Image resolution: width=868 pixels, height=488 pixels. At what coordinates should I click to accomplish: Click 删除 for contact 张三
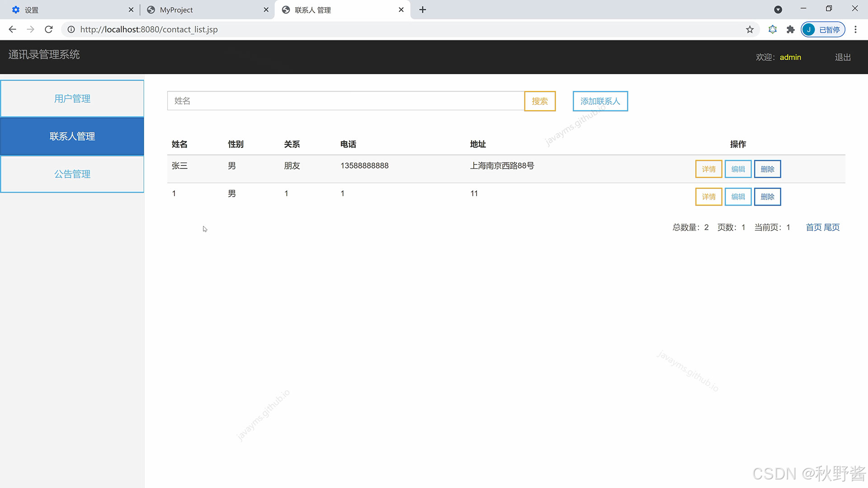pos(767,169)
